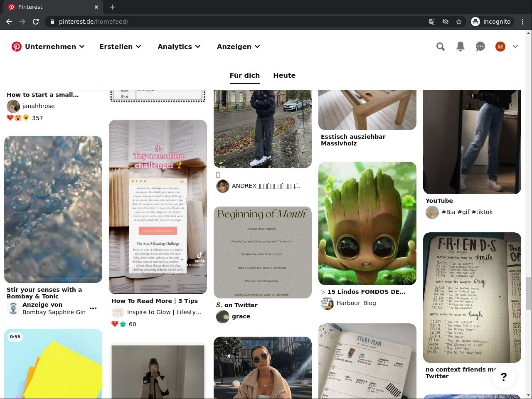532x399 pixels.
Task: Click the tracking protection eye icon in address bar
Action: [446, 22]
